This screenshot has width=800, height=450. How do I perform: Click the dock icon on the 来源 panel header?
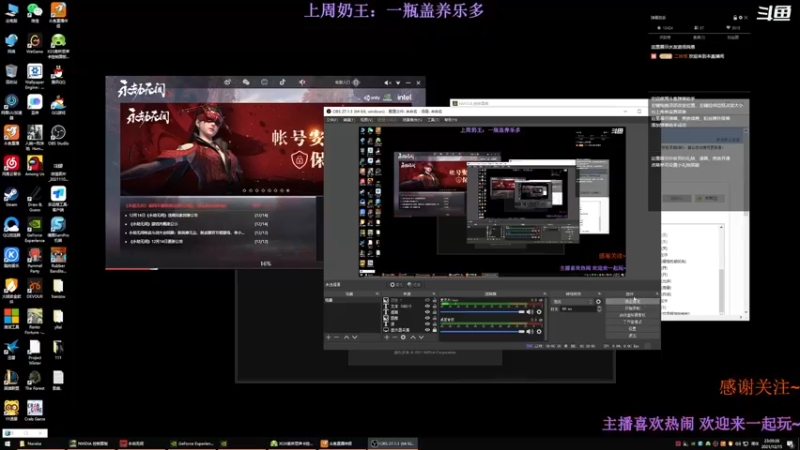click(x=434, y=294)
